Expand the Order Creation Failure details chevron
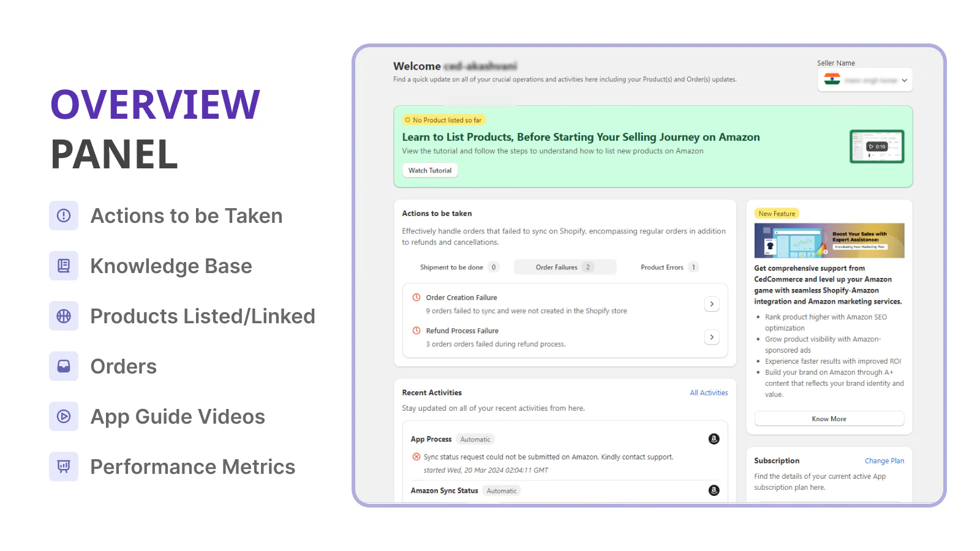This screenshot has height=551, width=980. [712, 304]
